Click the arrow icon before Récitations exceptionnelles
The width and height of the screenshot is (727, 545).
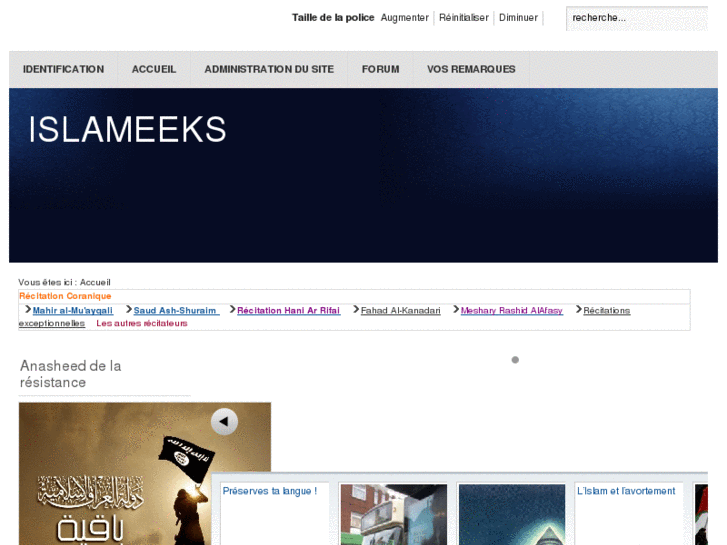pyautogui.click(x=579, y=309)
